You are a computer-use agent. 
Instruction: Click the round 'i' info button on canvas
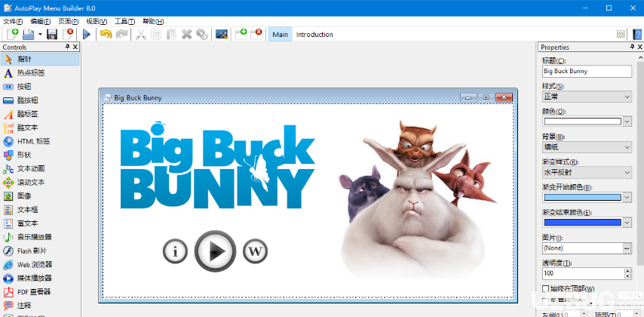[x=176, y=251]
